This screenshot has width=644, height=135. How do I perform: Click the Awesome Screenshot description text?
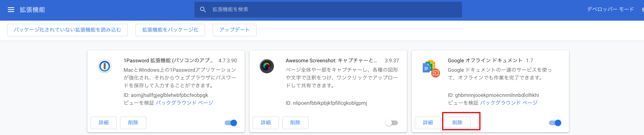coord(342,78)
